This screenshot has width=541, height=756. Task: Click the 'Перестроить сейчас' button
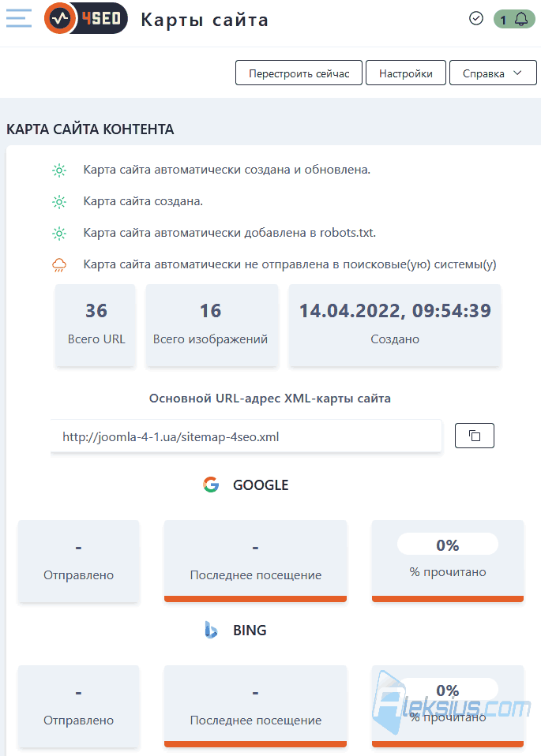[299, 73]
